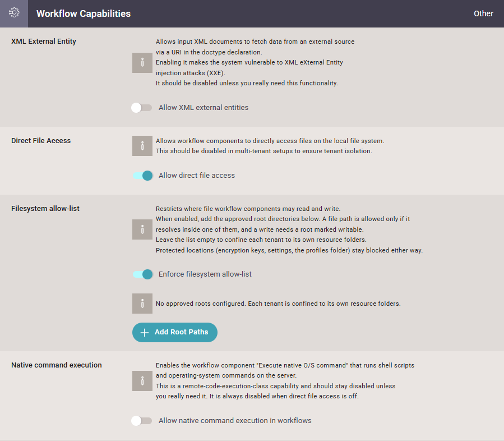
Task: Enable native command execution in workflows switch
Action: (141, 421)
